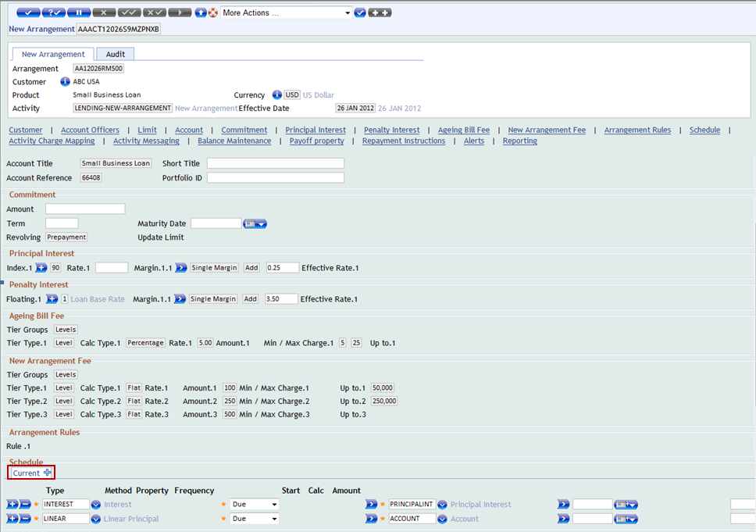Click the hold (pause) toolbar button
This screenshot has height=532, width=756.
tap(79, 13)
